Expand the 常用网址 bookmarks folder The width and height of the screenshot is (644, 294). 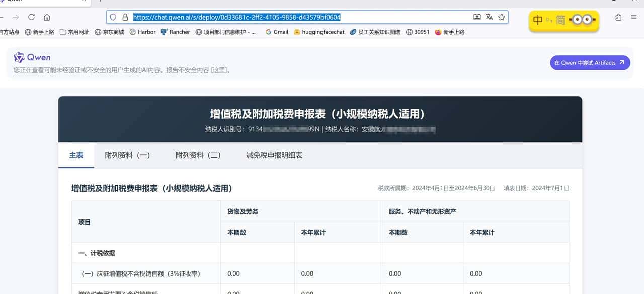point(74,32)
